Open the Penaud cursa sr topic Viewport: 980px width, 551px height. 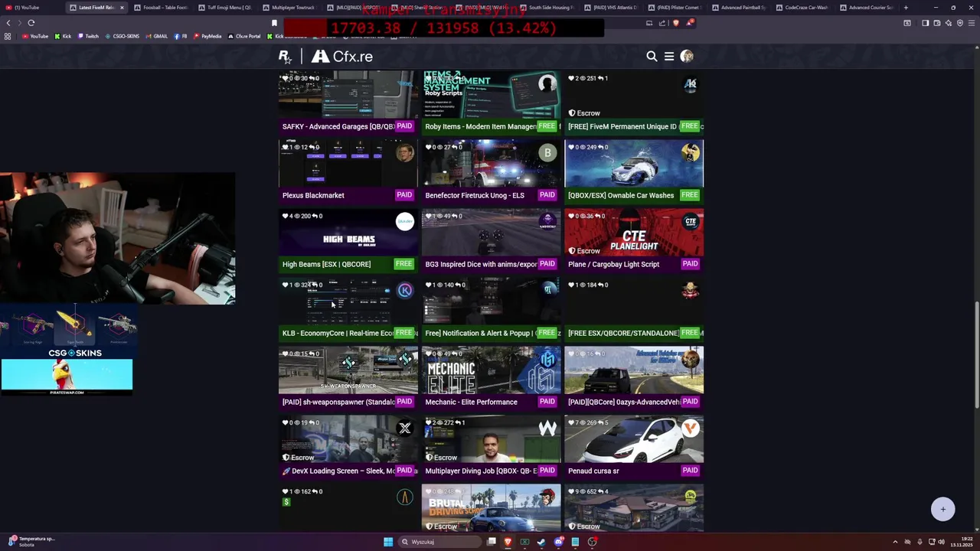point(593,471)
